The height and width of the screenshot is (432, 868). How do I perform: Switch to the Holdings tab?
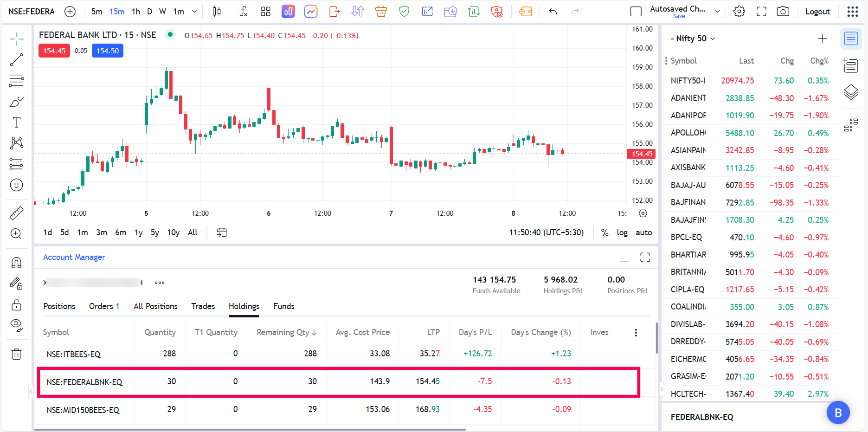coord(244,306)
